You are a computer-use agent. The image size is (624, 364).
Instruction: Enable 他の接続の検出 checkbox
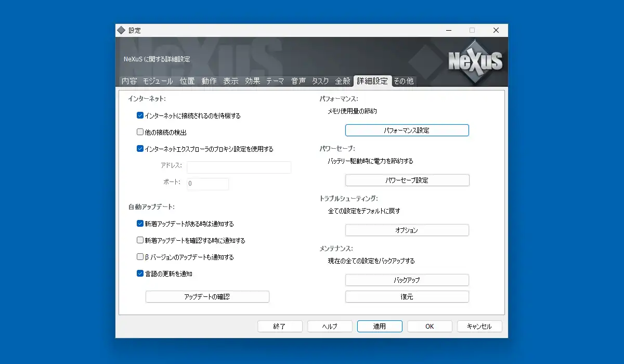pos(140,132)
